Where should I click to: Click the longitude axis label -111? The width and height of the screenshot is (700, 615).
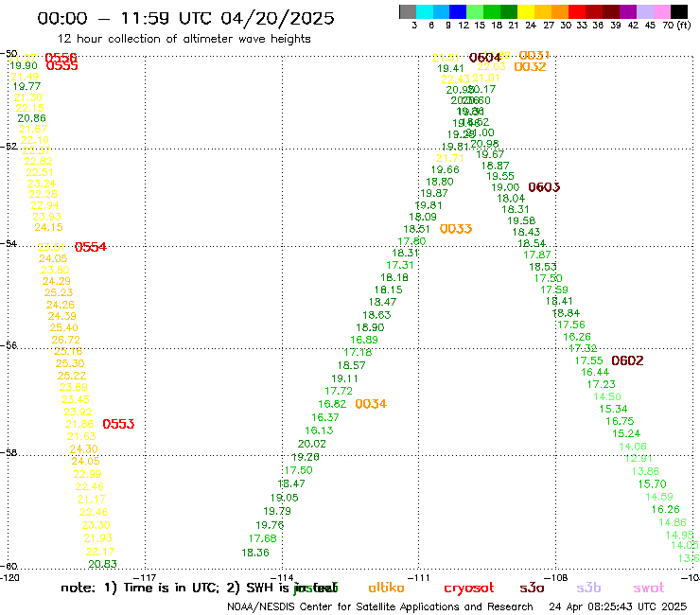pyautogui.click(x=419, y=578)
